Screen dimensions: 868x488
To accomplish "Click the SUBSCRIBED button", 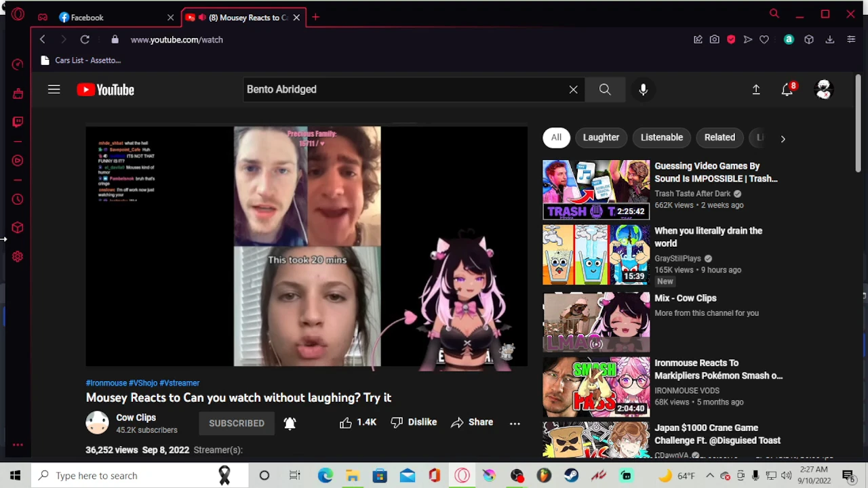I will [x=237, y=423].
